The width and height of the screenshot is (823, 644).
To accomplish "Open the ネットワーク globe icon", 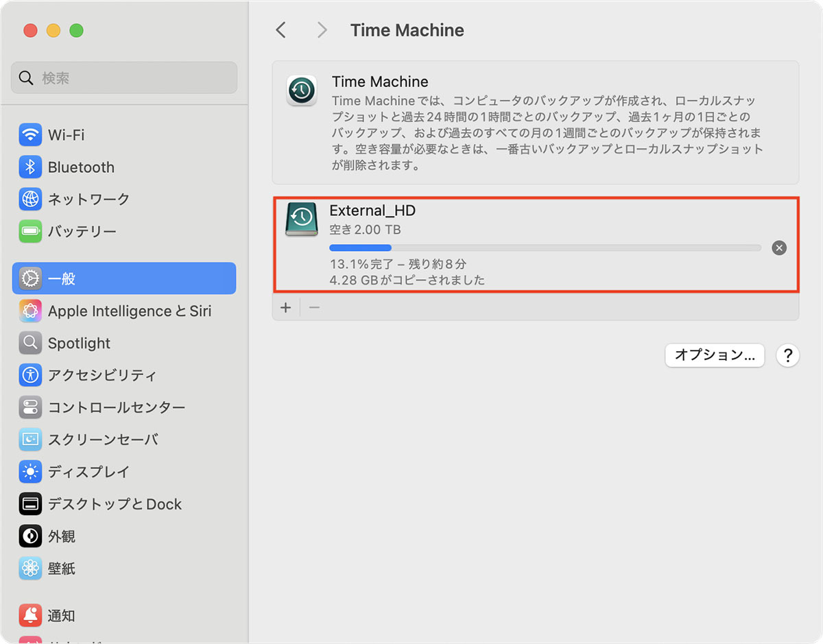I will coord(30,199).
